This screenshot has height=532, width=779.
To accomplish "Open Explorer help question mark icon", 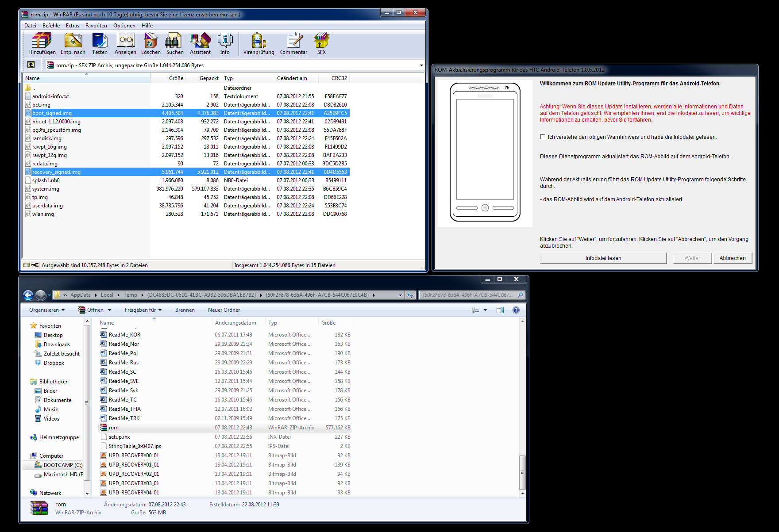I will (516, 310).
